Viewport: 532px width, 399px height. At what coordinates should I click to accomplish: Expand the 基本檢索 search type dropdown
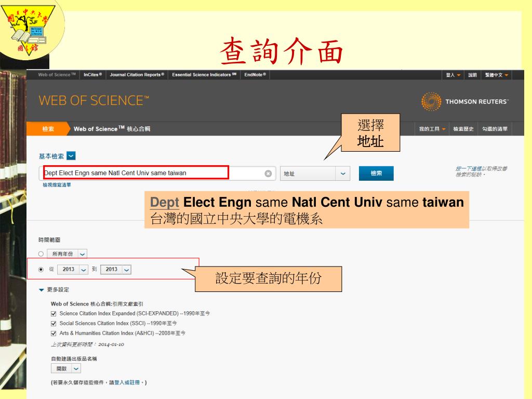(71, 156)
